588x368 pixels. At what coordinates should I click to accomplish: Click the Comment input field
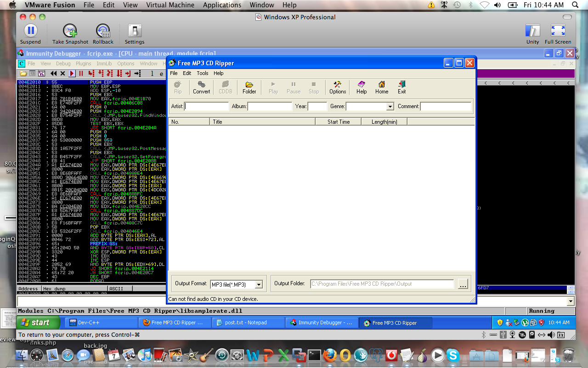[x=446, y=106]
